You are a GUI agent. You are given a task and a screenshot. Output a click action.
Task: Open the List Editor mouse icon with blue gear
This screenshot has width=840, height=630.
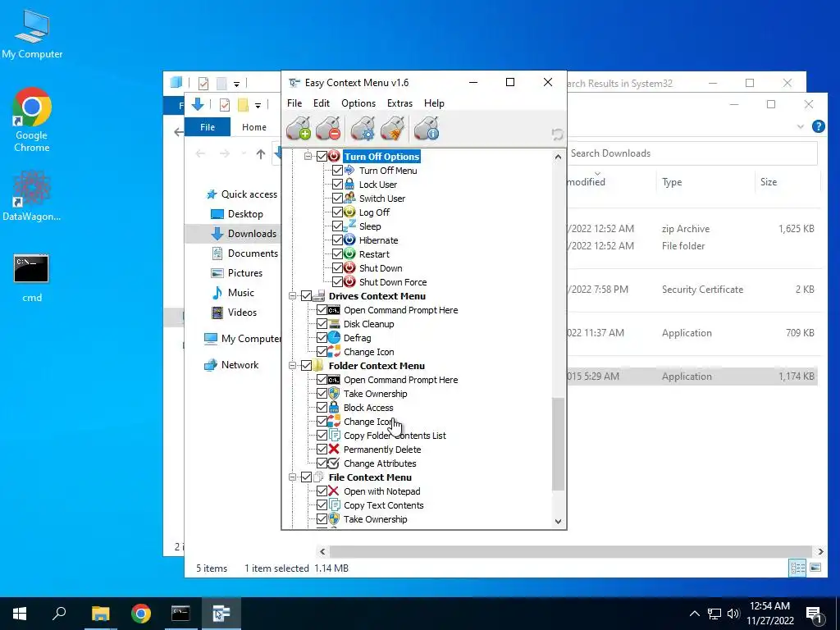(363, 129)
